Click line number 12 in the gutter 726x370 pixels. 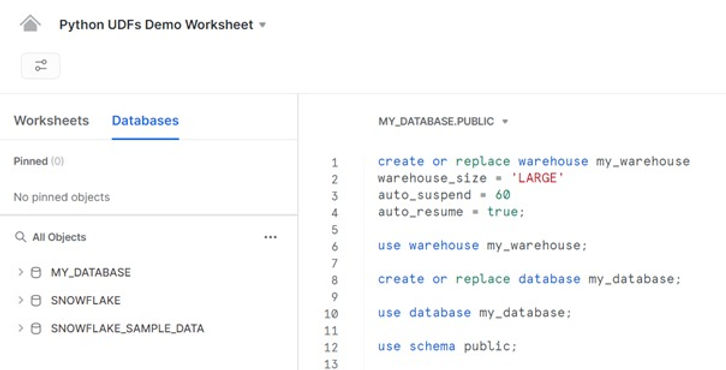[331, 347]
